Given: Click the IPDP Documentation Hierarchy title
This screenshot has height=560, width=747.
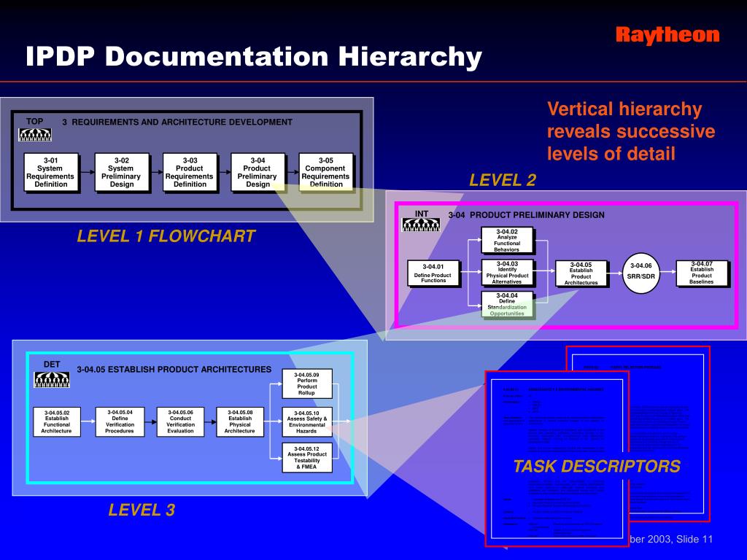Looking at the screenshot, I should click(x=254, y=57).
